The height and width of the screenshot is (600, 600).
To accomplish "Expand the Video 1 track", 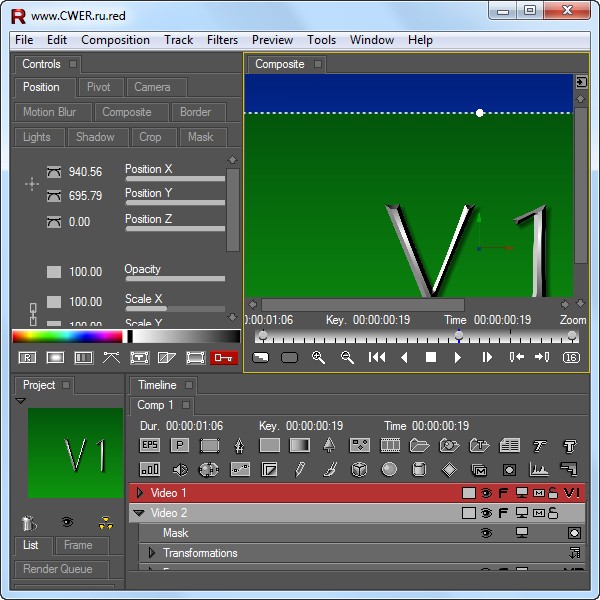I will (x=140, y=493).
